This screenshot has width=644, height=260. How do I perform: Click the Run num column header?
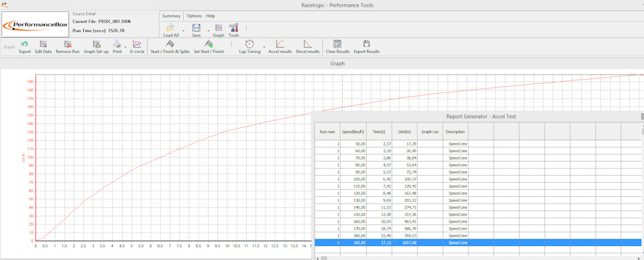(328, 132)
